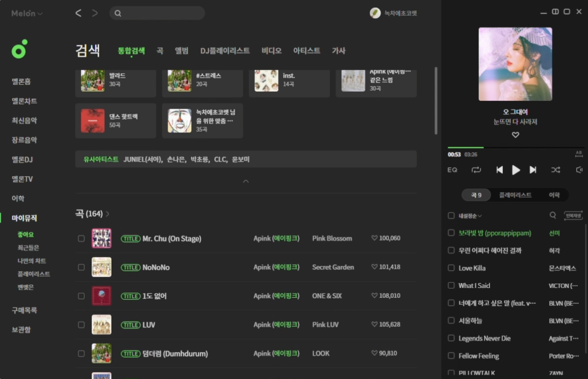Like heart for NoNoNo
588x379 pixels.
[x=374, y=267]
